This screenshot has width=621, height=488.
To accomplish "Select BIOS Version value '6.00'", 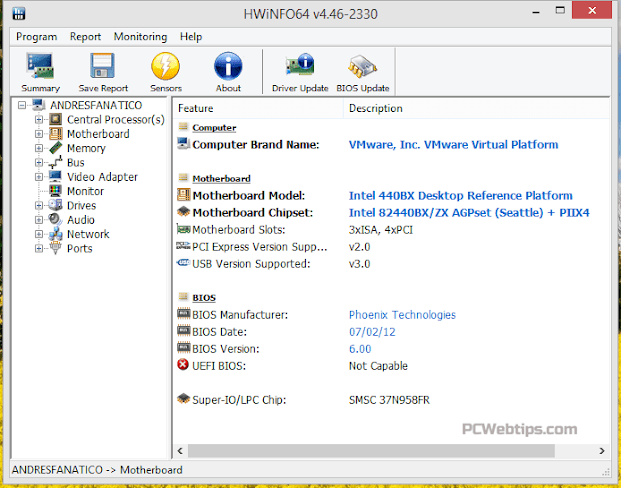I will [x=360, y=349].
